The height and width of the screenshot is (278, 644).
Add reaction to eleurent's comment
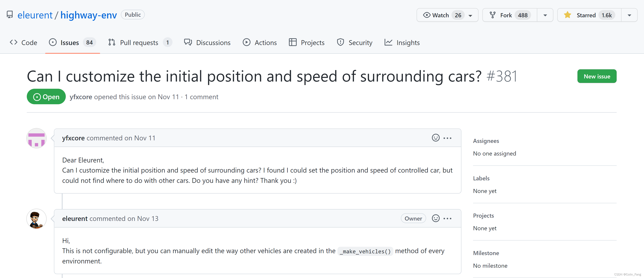tap(435, 218)
